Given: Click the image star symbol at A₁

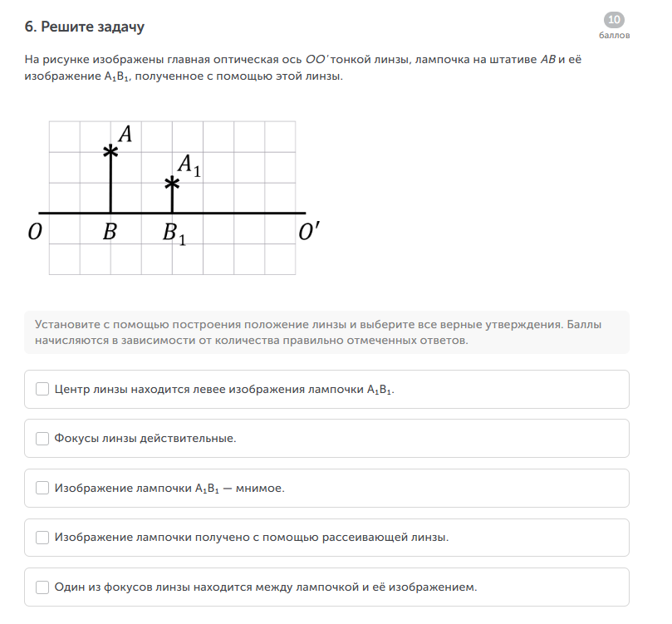Looking at the screenshot, I should pyautogui.click(x=172, y=183).
